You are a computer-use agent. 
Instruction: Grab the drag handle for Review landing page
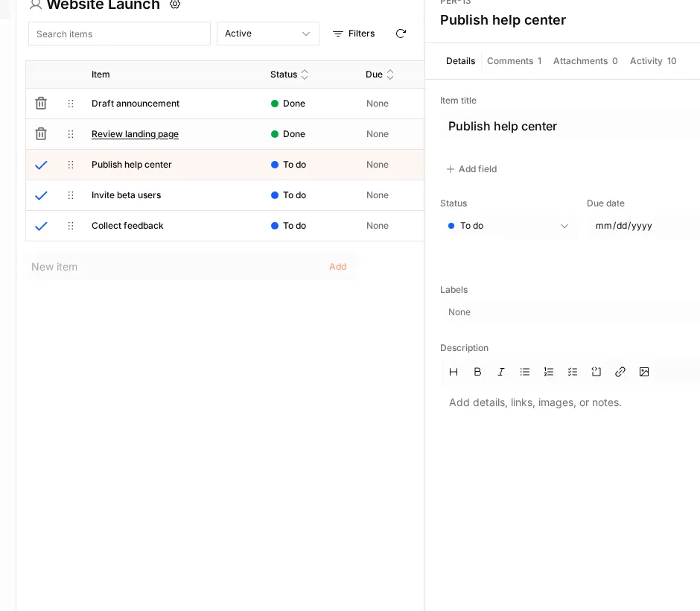click(71, 134)
